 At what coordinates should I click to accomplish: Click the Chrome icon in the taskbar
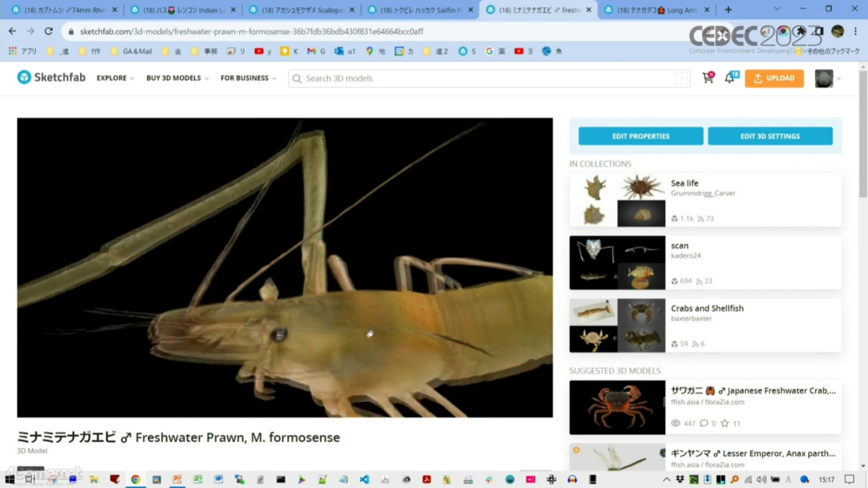[x=136, y=479]
